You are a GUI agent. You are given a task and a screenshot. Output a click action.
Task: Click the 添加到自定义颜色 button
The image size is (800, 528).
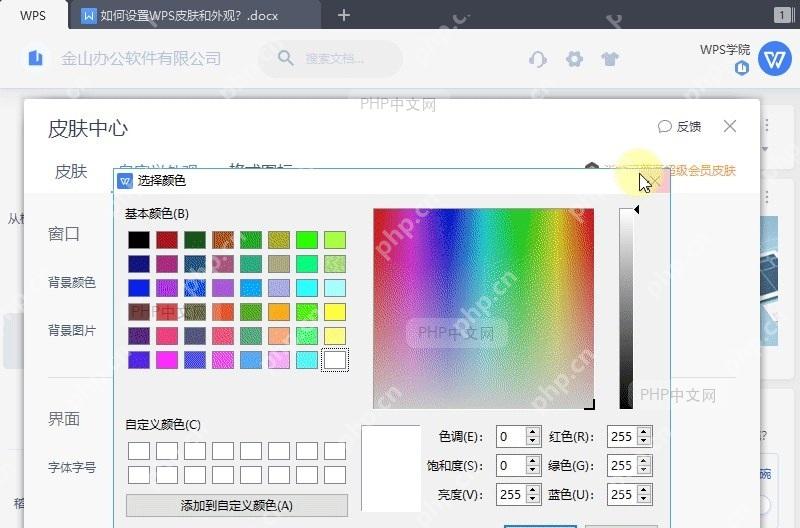coord(237,506)
